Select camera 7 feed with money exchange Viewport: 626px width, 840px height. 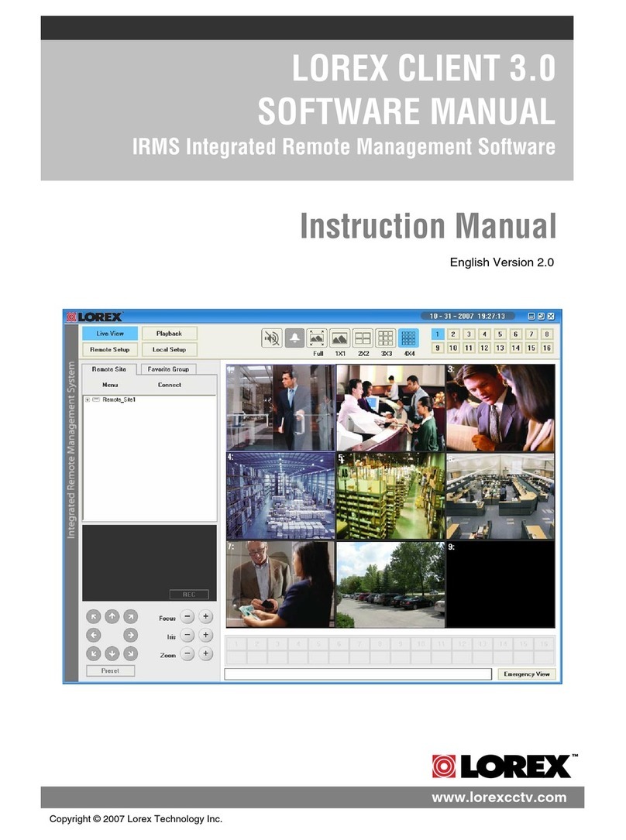tap(280, 584)
